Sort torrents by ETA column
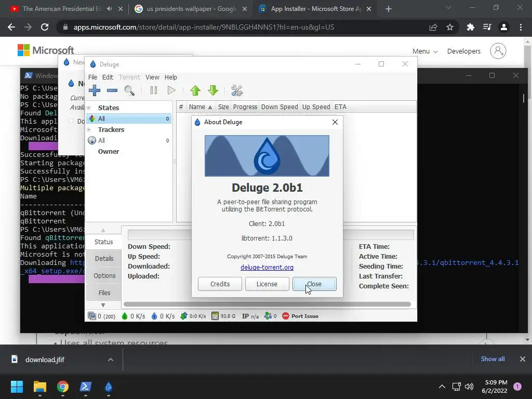Viewport: 532px width, 399px height. click(x=340, y=107)
